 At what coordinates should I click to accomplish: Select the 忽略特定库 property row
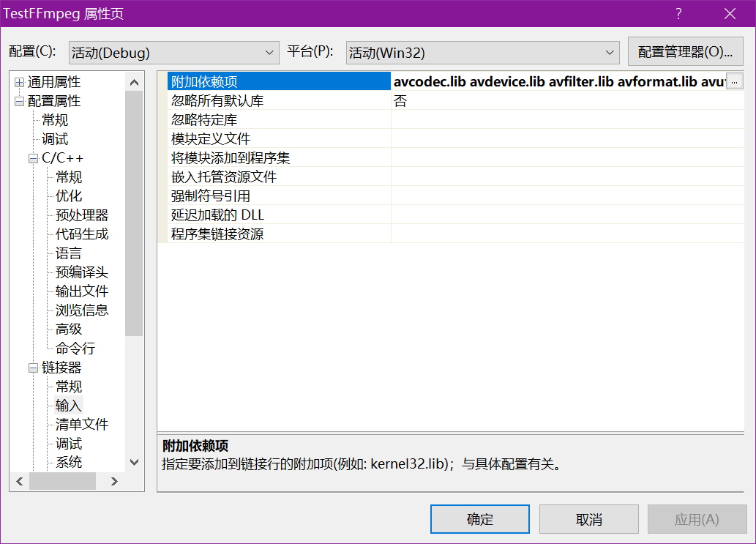[204, 120]
